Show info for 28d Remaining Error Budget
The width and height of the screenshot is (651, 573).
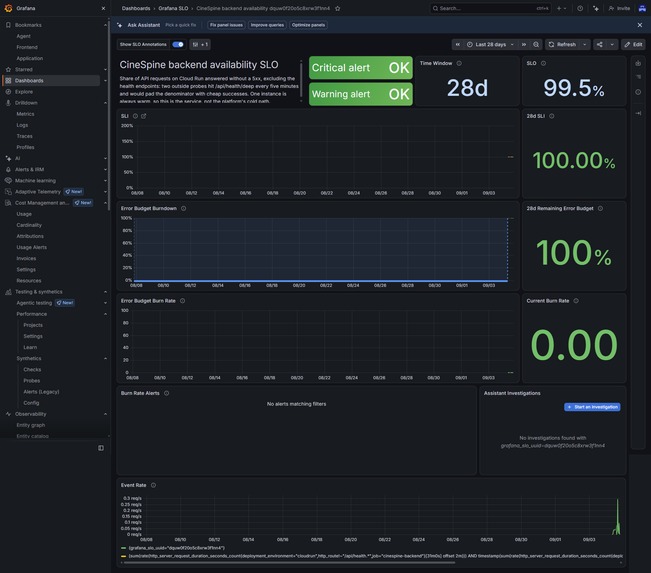tap(600, 208)
